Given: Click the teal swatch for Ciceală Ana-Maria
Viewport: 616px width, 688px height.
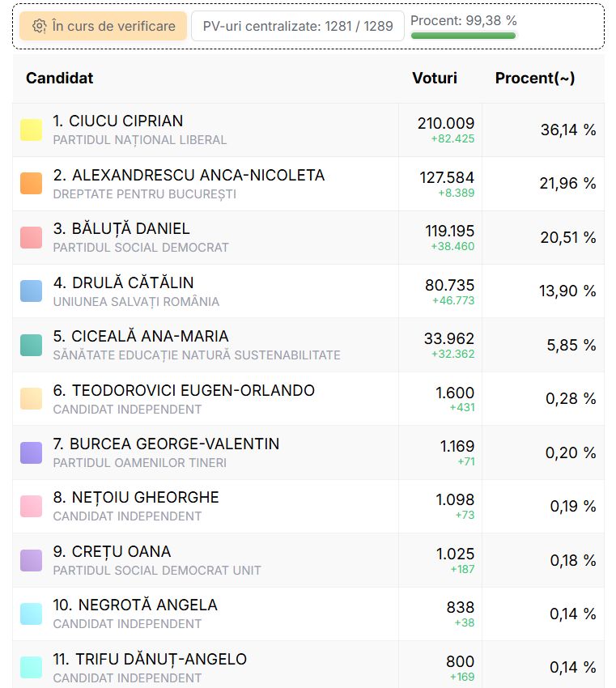Looking at the screenshot, I should 32,345.
